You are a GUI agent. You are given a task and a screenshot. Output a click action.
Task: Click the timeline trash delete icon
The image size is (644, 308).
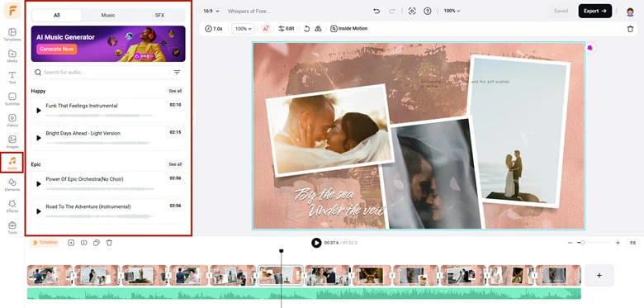pyautogui.click(x=109, y=243)
